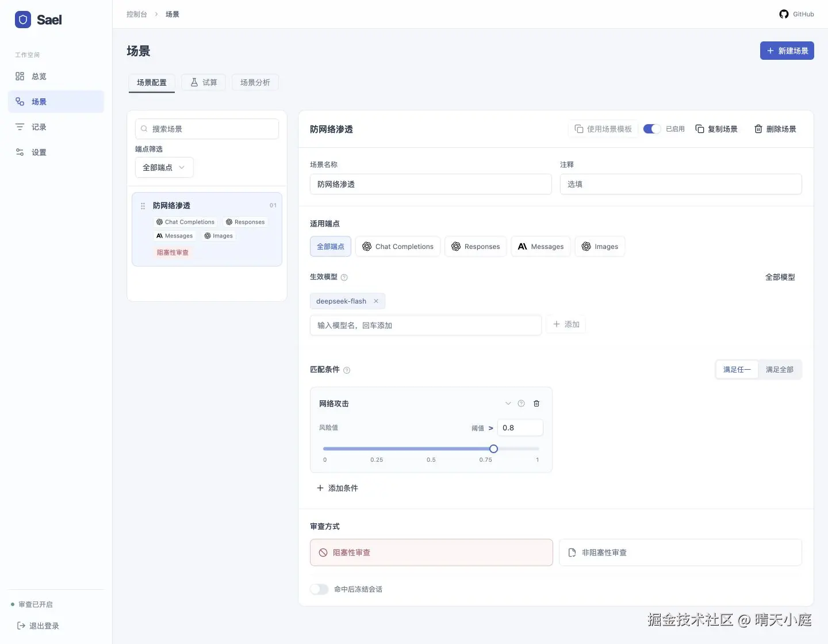The image size is (828, 644).
Task: Choose 满足全部 match mode
Action: point(780,370)
